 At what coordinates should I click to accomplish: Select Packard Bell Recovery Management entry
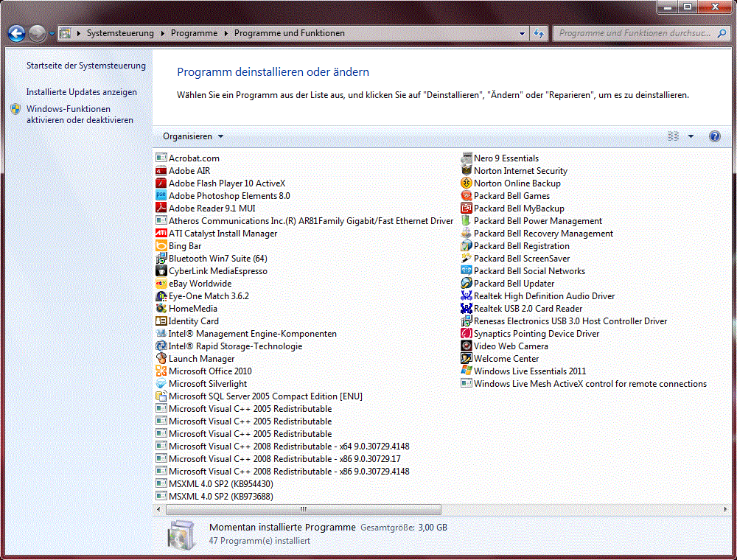click(537, 234)
